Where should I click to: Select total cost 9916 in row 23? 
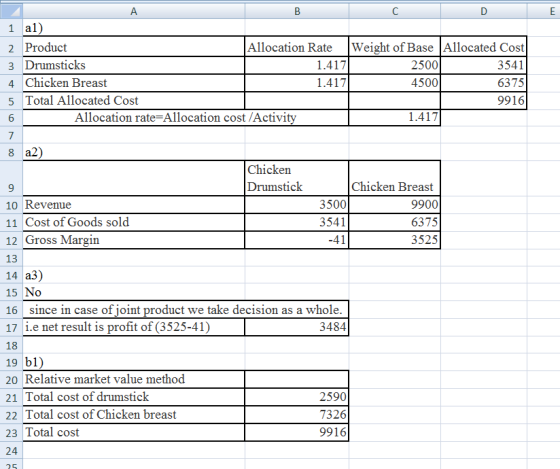point(297,432)
